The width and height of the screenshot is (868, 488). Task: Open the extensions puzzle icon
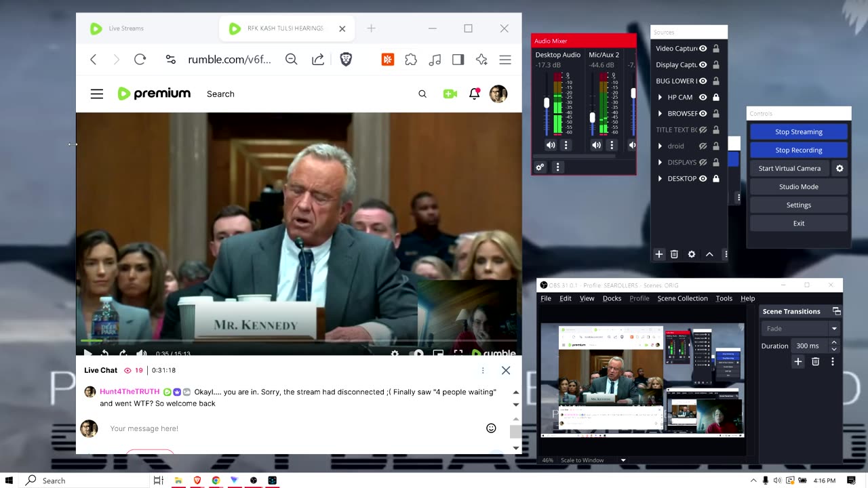pos(411,60)
